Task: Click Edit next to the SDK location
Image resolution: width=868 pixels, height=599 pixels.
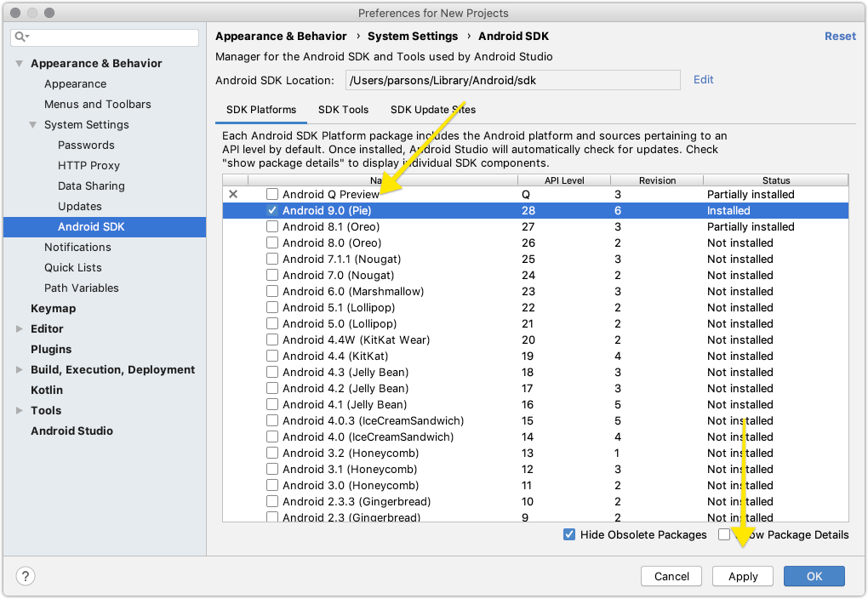Action: [703, 80]
